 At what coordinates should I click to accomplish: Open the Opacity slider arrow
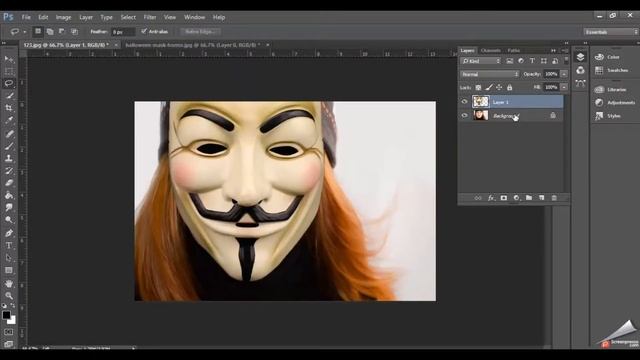click(564, 74)
